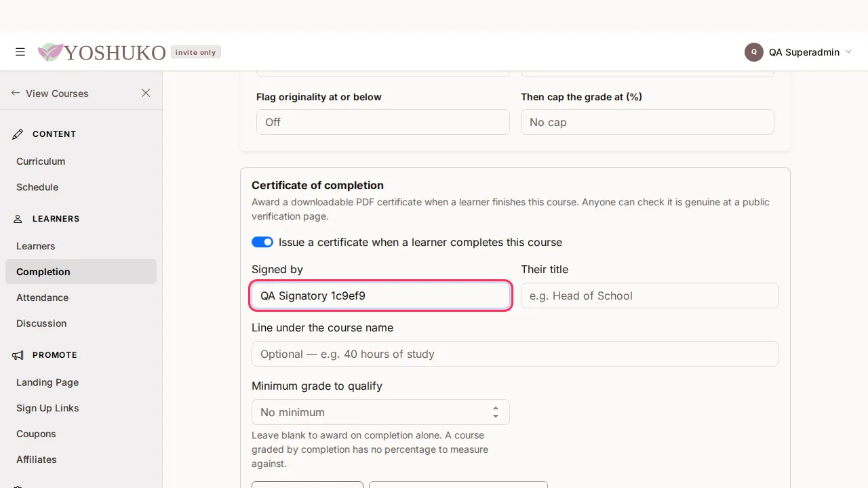Click the Promote megaphone icon
The image size is (868, 488).
(x=18, y=355)
